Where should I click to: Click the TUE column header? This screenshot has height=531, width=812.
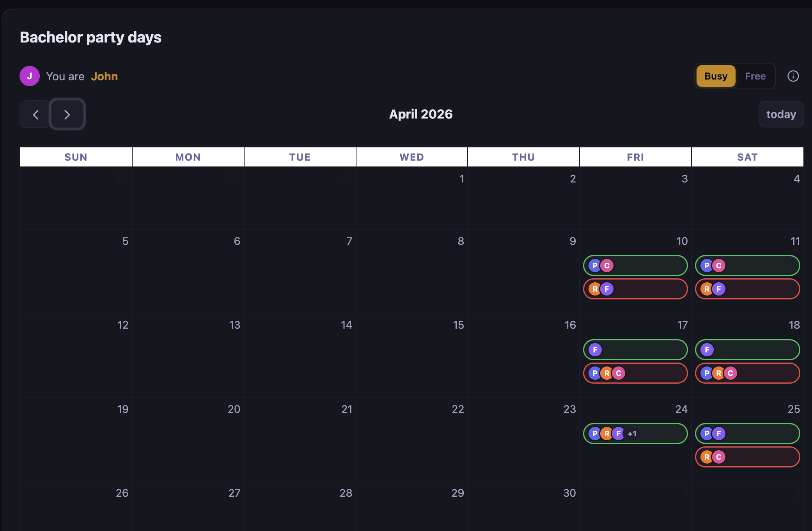[300, 157]
